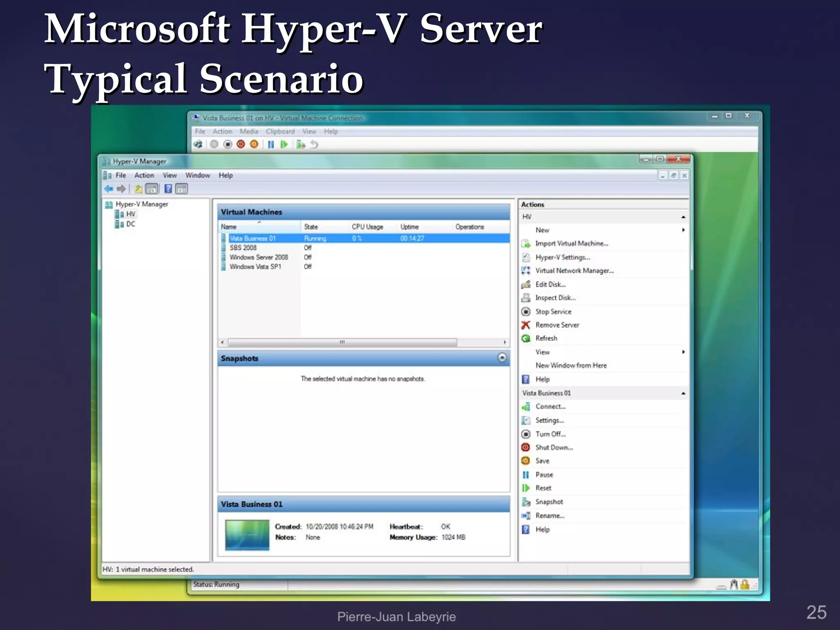Open Virtual Network Manager action

(575, 271)
